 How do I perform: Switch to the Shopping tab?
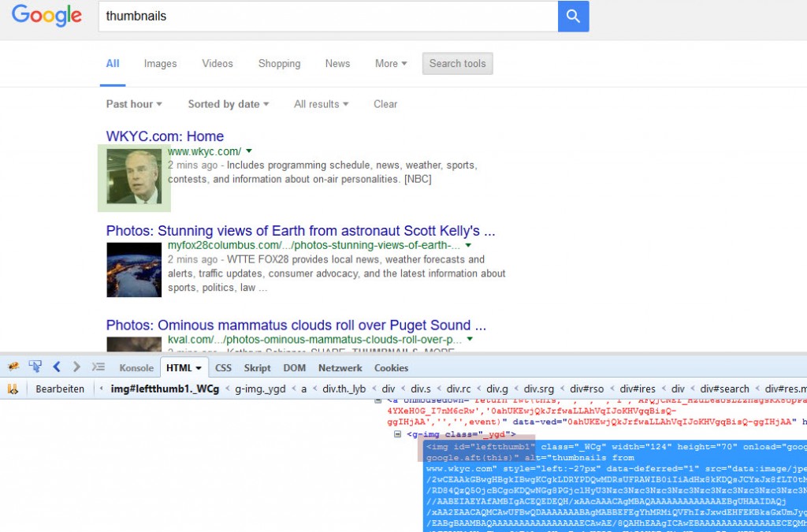280,63
